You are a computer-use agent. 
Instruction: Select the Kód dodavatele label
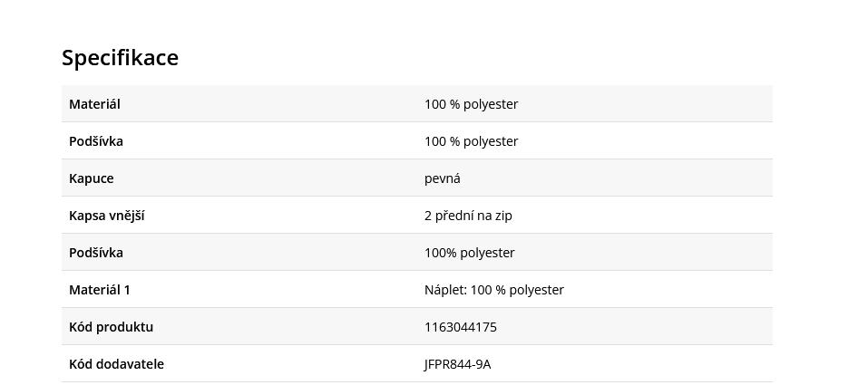[x=116, y=363]
